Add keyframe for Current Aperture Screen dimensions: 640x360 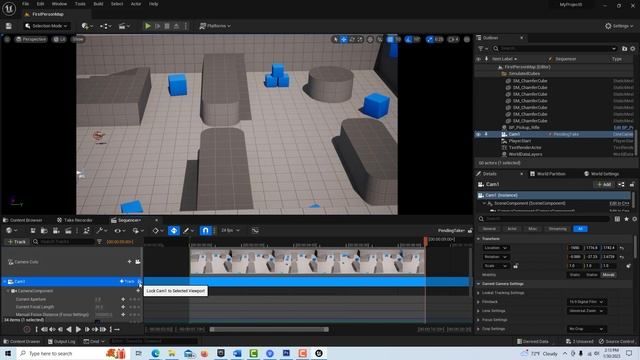click(x=123, y=299)
